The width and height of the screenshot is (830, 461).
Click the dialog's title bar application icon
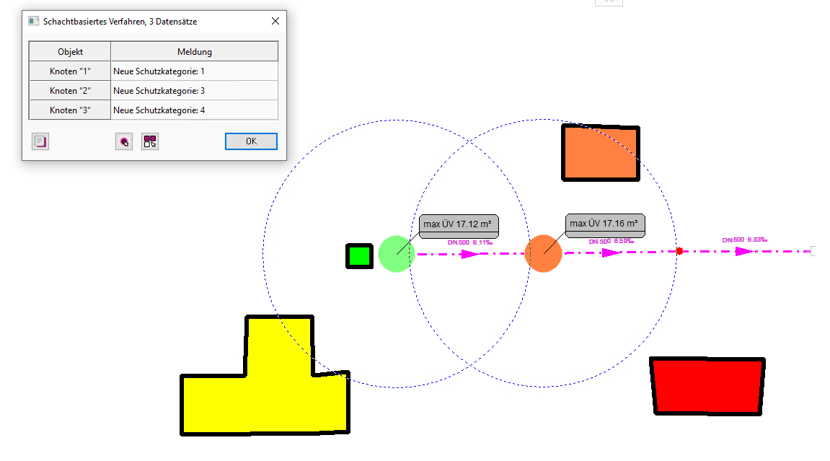[33, 20]
